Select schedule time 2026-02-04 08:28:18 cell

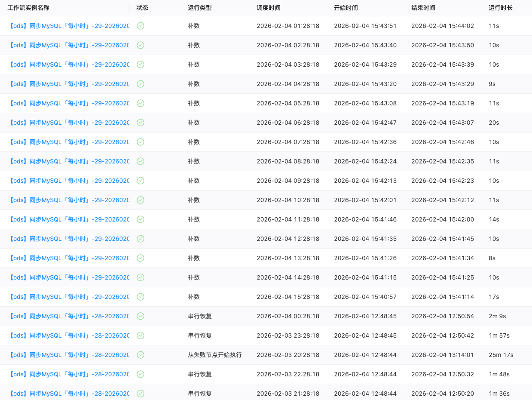coord(288,161)
